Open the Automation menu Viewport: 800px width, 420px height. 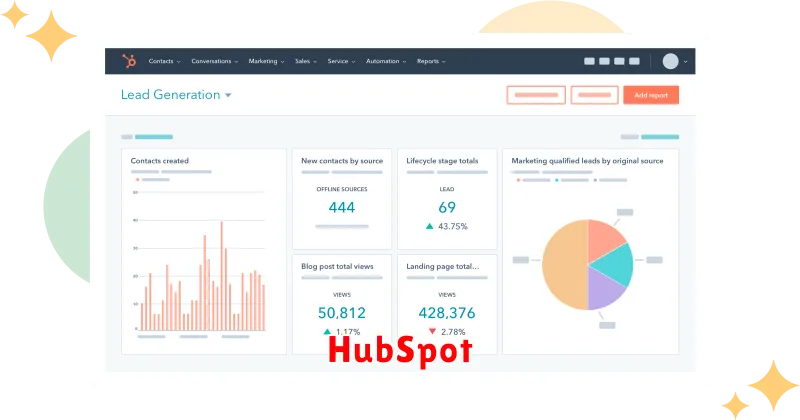tap(385, 61)
